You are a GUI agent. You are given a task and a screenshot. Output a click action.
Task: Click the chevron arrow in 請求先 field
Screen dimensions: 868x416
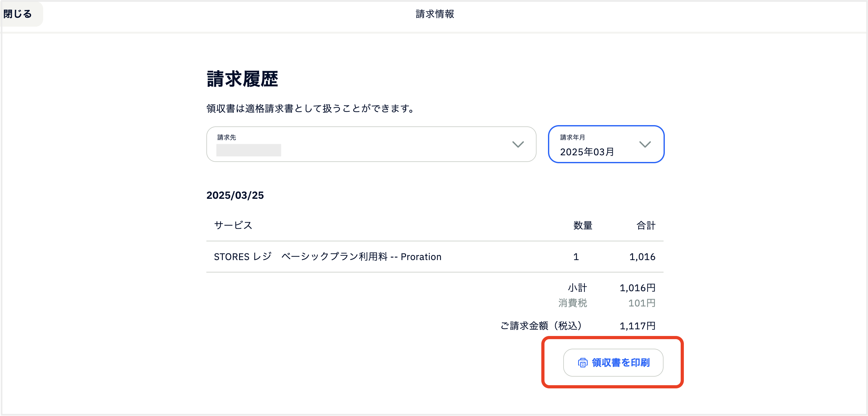click(x=518, y=144)
